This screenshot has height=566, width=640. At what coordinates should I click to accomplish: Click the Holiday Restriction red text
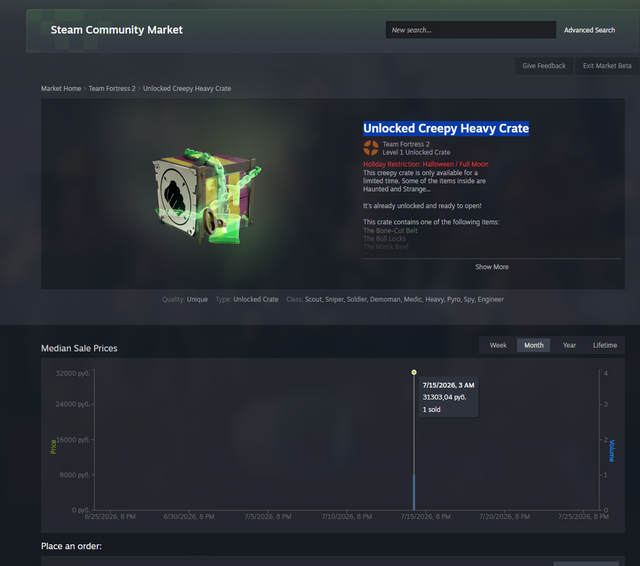pyautogui.click(x=426, y=164)
